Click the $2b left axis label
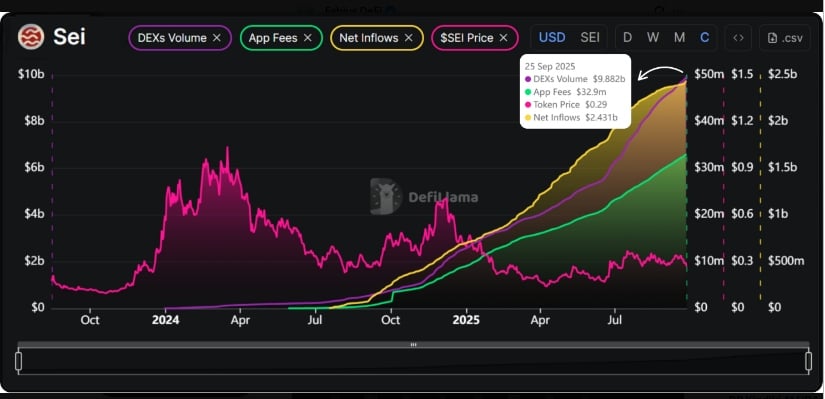This screenshot has height=399, width=825. tap(34, 261)
